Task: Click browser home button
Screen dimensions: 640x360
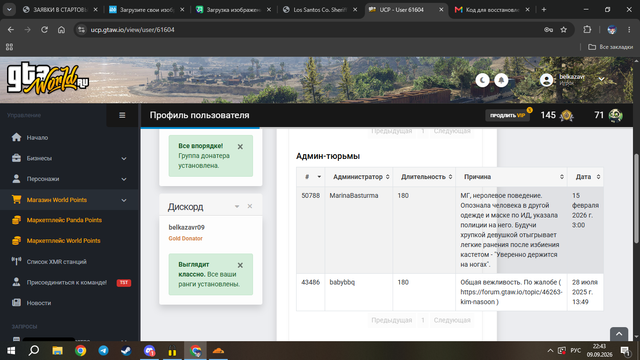Action: click(x=61, y=29)
